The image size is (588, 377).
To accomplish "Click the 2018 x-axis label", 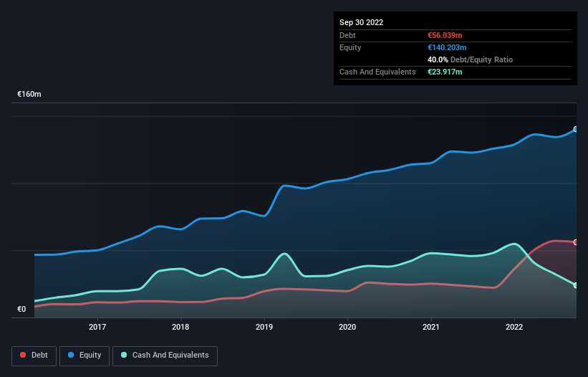I will click(180, 327).
